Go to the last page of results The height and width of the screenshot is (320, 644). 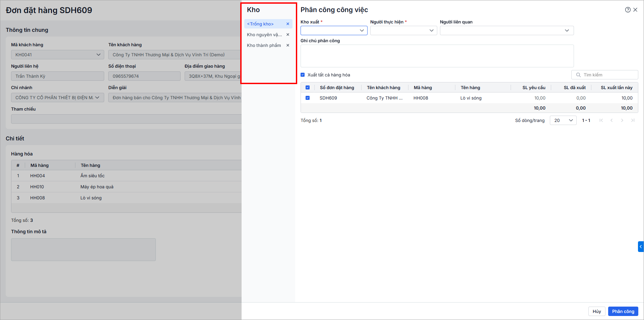click(x=633, y=120)
